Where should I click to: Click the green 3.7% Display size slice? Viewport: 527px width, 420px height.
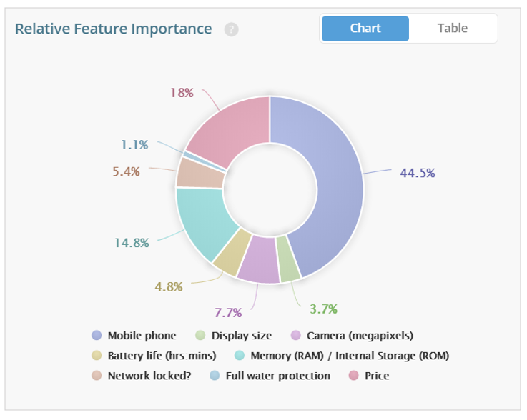288,259
